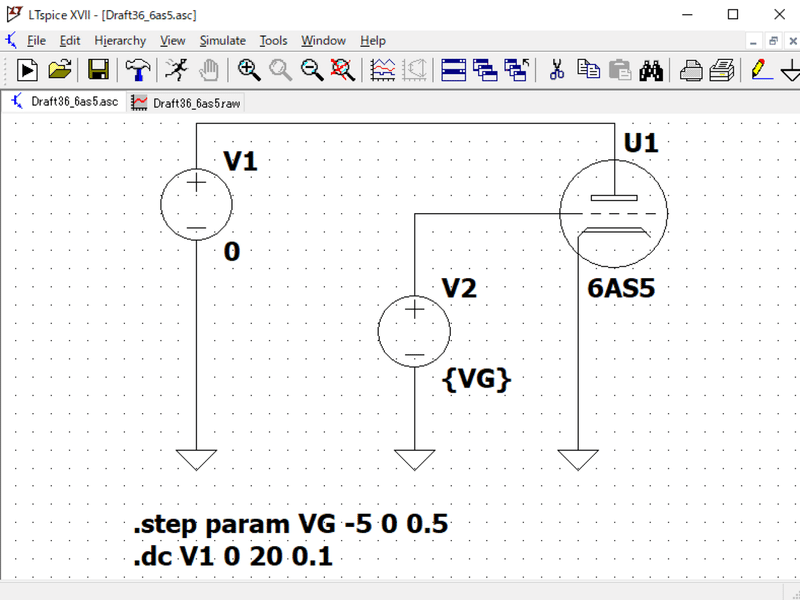The height and width of the screenshot is (600, 800).
Task: Minimize the inner document window
Action: click(754, 41)
